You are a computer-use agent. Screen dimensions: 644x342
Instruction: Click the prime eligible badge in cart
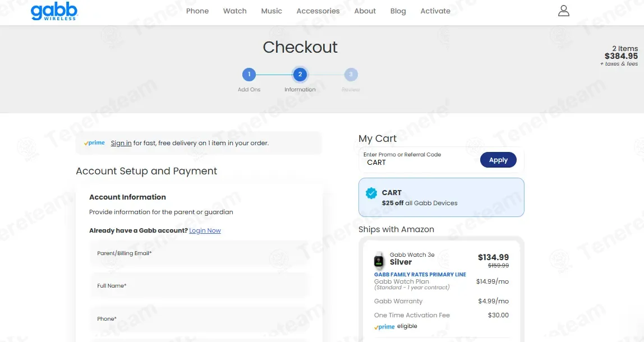[395, 326]
